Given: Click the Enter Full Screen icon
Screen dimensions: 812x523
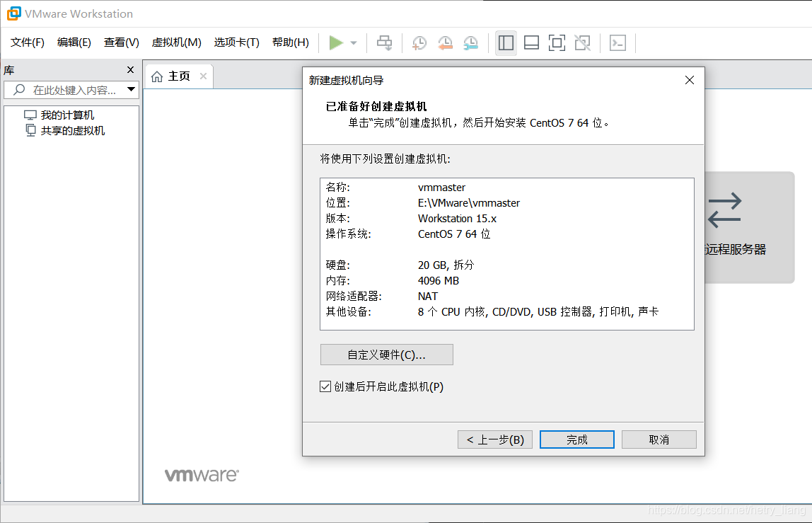Looking at the screenshot, I should [x=557, y=42].
